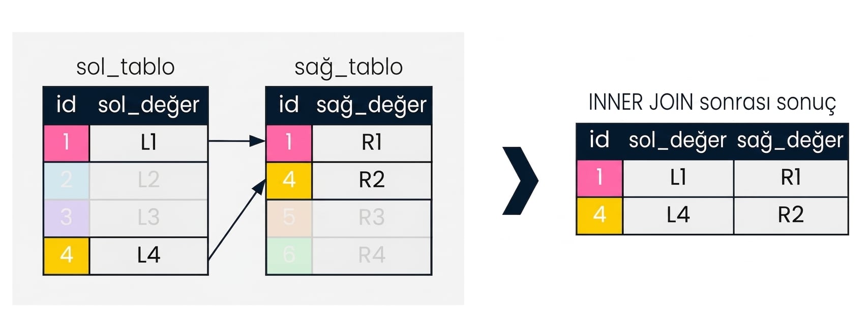Click the yellow id 4 cell in sol_tablo

(x=67, y=256)
